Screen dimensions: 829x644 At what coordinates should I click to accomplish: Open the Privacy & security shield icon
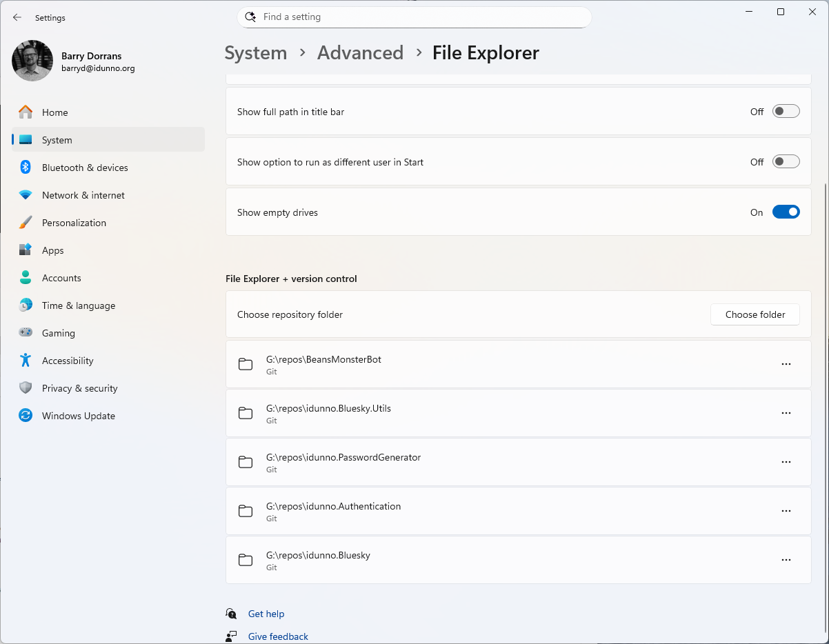[x=26, y=388]
